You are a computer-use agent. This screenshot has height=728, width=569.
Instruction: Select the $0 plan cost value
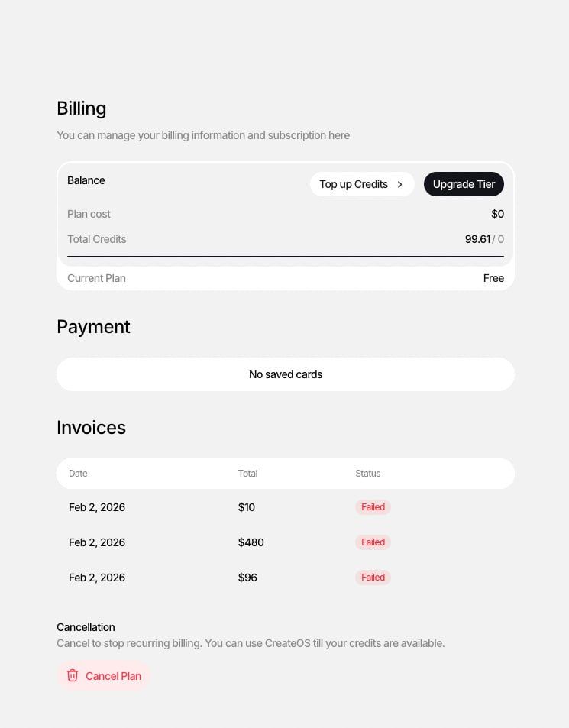pyautogui.click(x=497, y=214)
